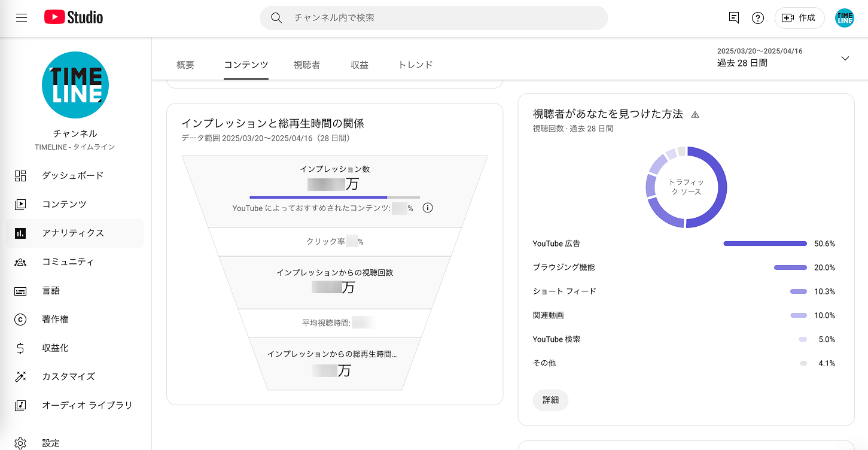Switch to the 概要 tab

pyautogui.click(x=185, y=65)
